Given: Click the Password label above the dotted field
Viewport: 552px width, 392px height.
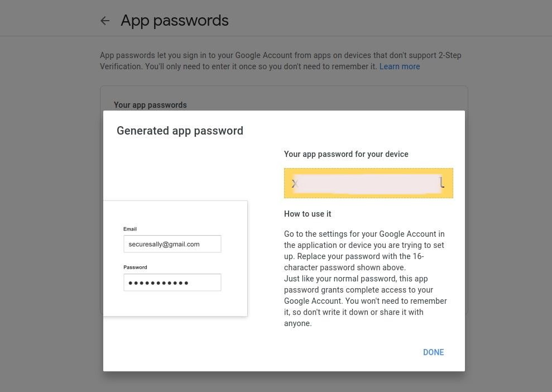Looking at the screenshot, I should [x=135, y=267].
